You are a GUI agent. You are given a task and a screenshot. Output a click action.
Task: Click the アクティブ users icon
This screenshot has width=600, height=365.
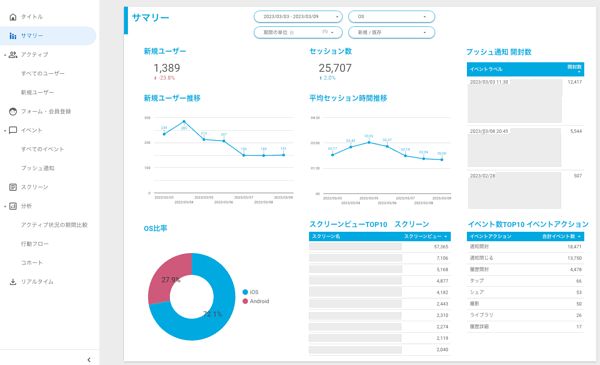point(13,55)
